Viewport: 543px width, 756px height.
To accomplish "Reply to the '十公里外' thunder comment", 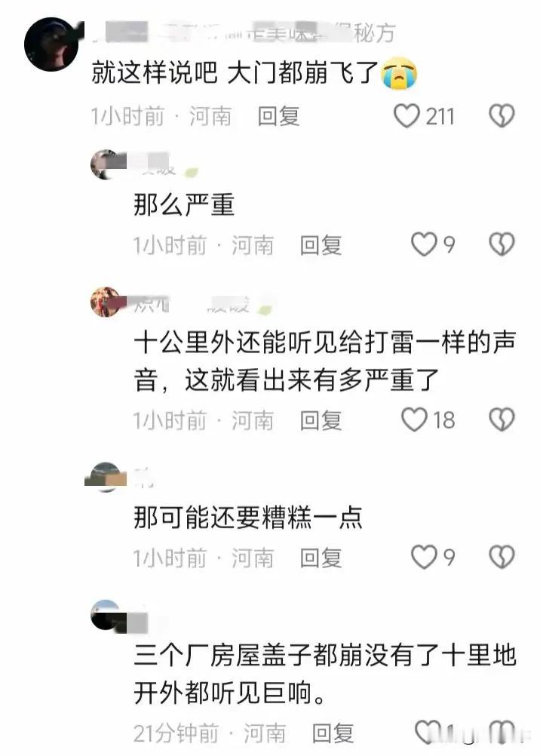I will tap(321, 420).
